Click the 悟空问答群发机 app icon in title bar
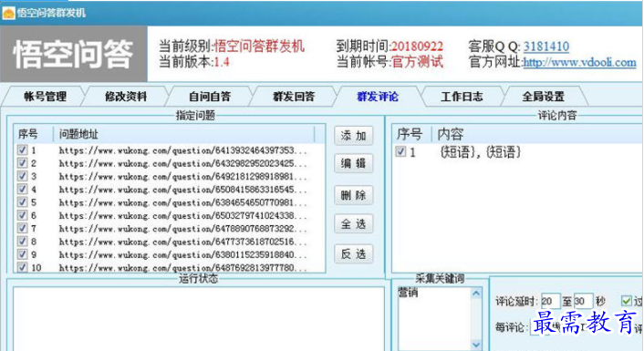This screenshot has height=351, width=644. [x=8, y=13]
